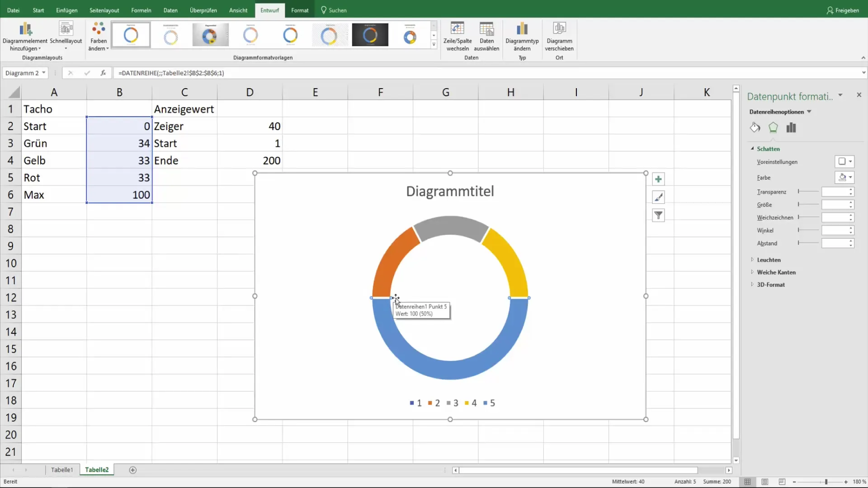Screen dimensions: 868x488
Task: Click the confirm checkmark in formula bar
Action: point(87,73)
